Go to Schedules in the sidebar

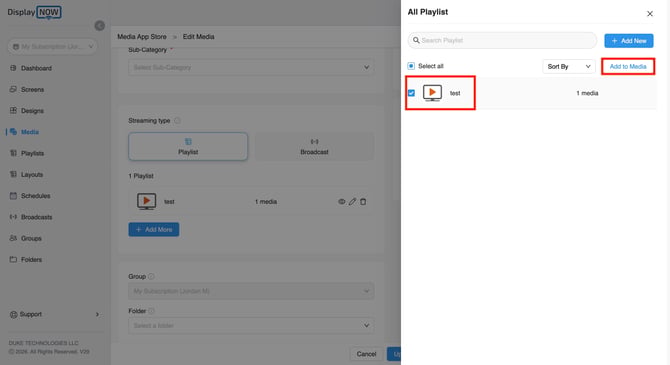coord(35,196)
